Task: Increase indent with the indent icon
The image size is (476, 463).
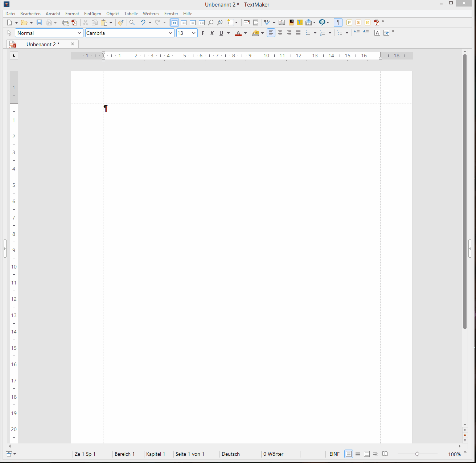Action: (366, 33)
